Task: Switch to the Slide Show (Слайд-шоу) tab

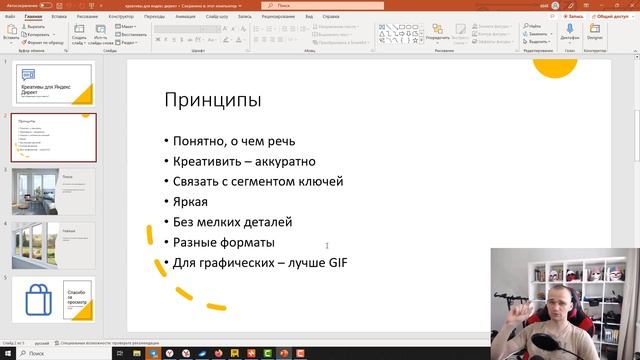Action: point(217,17)
